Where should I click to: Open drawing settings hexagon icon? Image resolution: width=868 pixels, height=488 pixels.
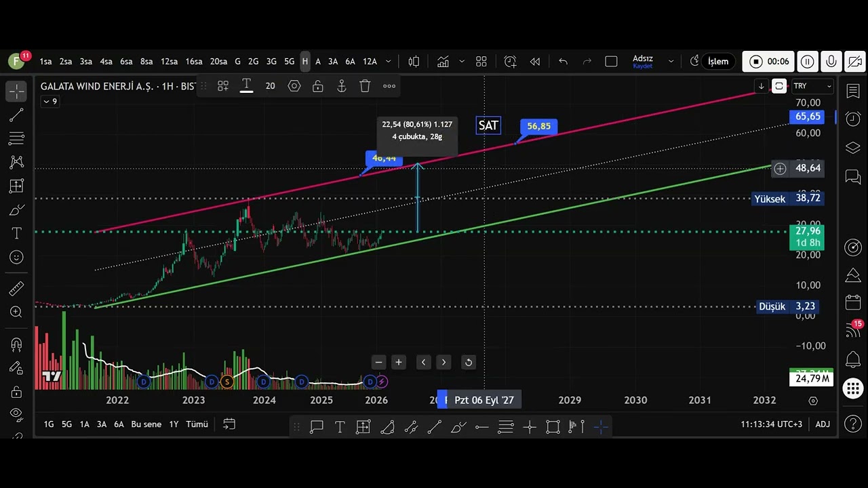(294, 86)
